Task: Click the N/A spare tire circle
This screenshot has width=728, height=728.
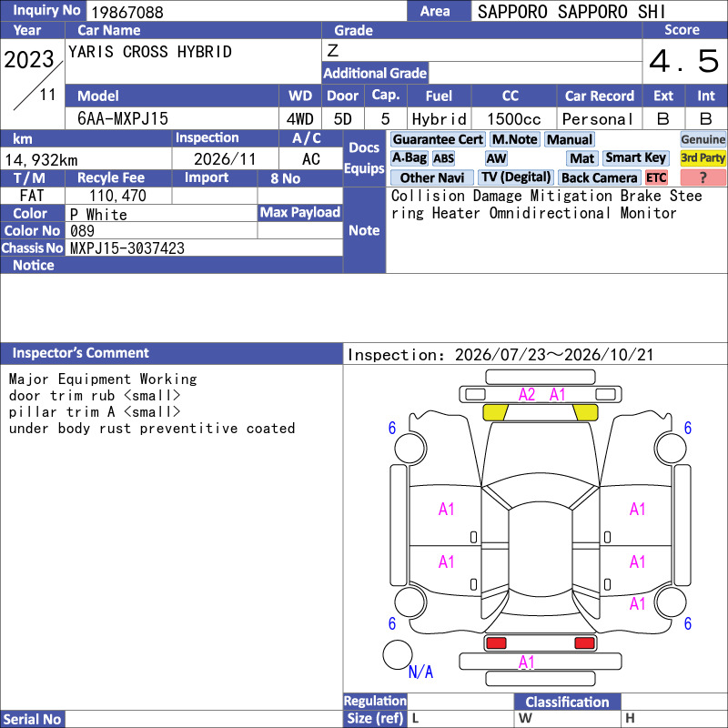Action: [398, 654]
